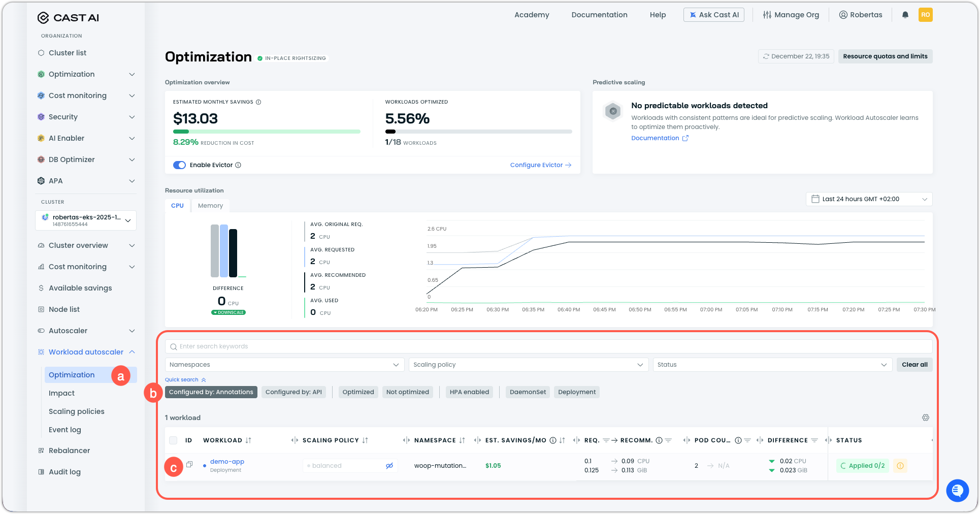Toggle the HPA enabled quick filter
This screenshot has width=980, height=514.
click(x=469, y=392)
